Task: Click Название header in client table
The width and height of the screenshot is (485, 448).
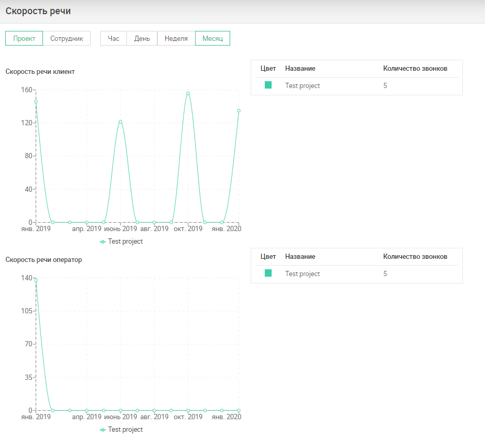Action: pos(300,68)
